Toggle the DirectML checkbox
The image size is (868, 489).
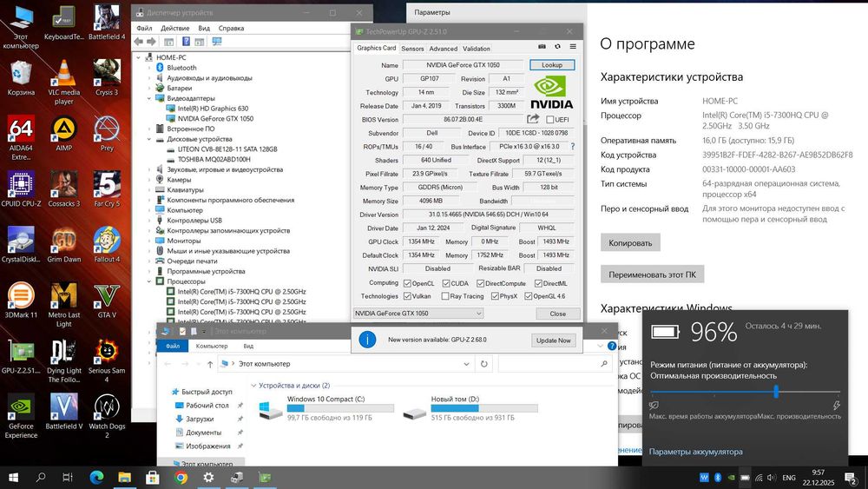[x=538, y=283]
